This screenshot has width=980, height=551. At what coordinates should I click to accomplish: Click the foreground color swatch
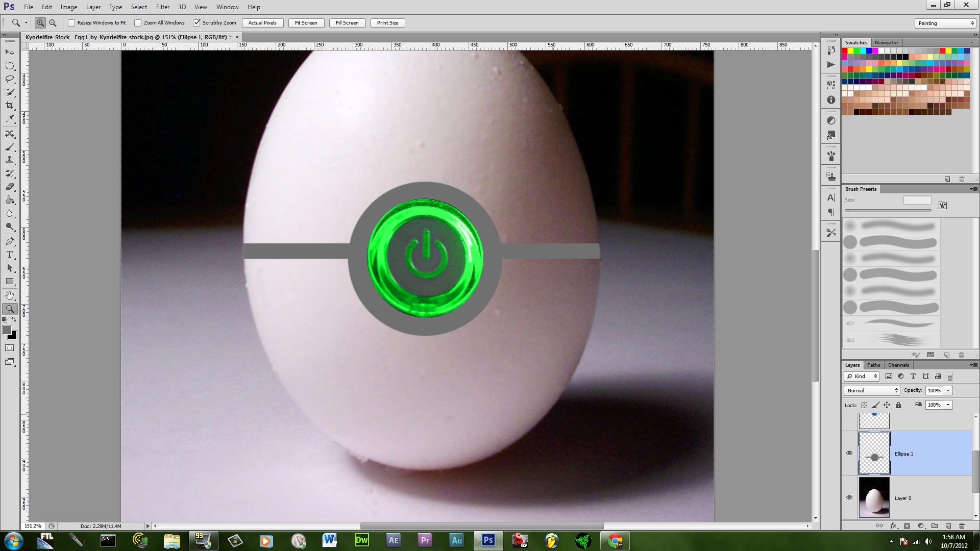click(7, 331)
